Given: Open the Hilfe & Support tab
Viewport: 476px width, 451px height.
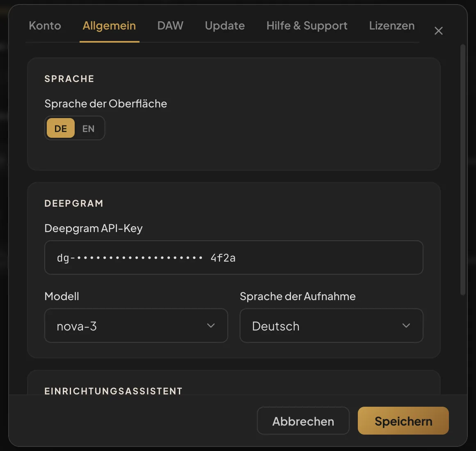Looking at the screenshot, I should tap(307, 26).
